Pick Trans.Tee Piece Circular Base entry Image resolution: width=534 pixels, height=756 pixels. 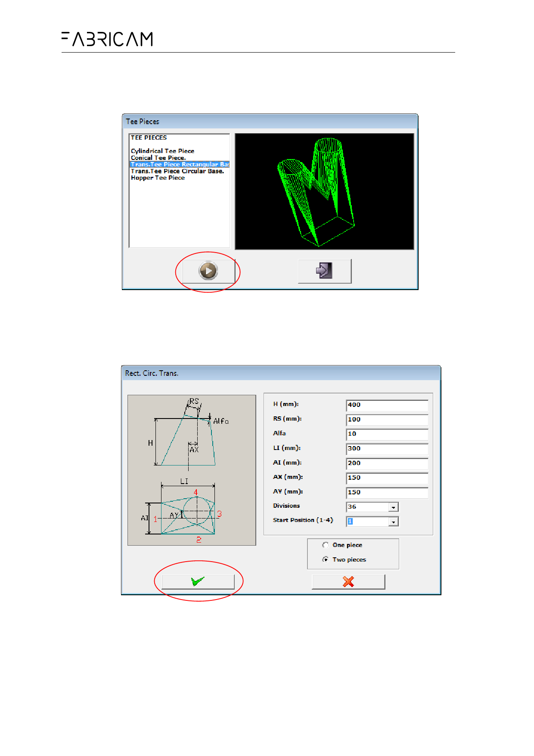tap(177, 171)
